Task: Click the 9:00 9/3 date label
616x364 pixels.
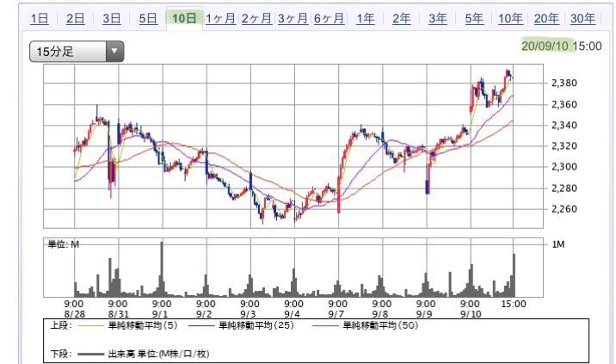Action: coord(249,309)
